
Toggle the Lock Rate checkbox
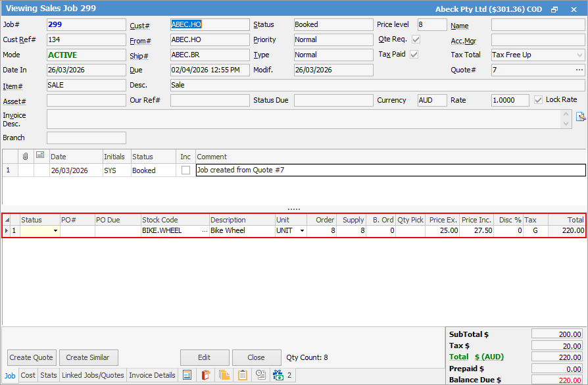coord(538,100)
